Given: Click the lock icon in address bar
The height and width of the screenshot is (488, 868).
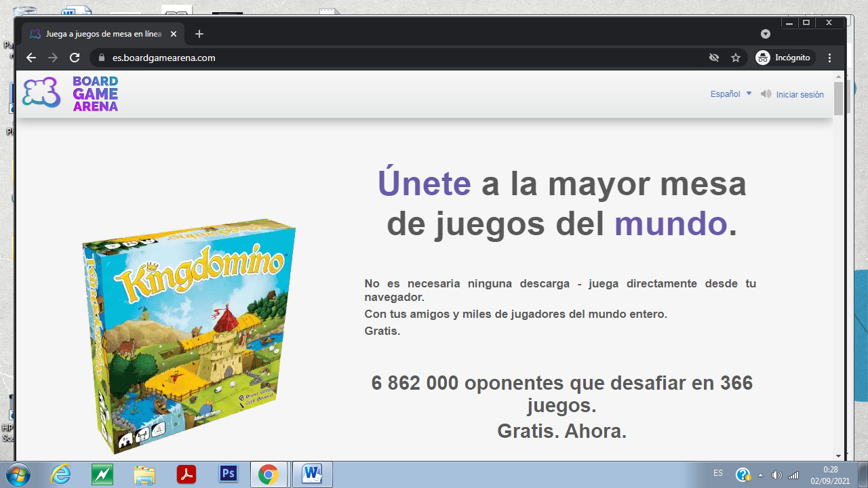Looking at the screenshot, I should (102, 58).
